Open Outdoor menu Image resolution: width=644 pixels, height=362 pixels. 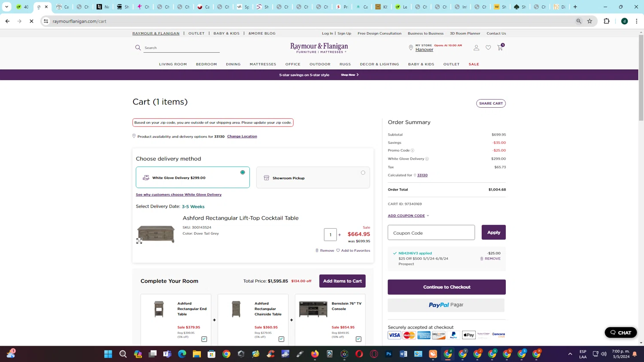(320, 64)
